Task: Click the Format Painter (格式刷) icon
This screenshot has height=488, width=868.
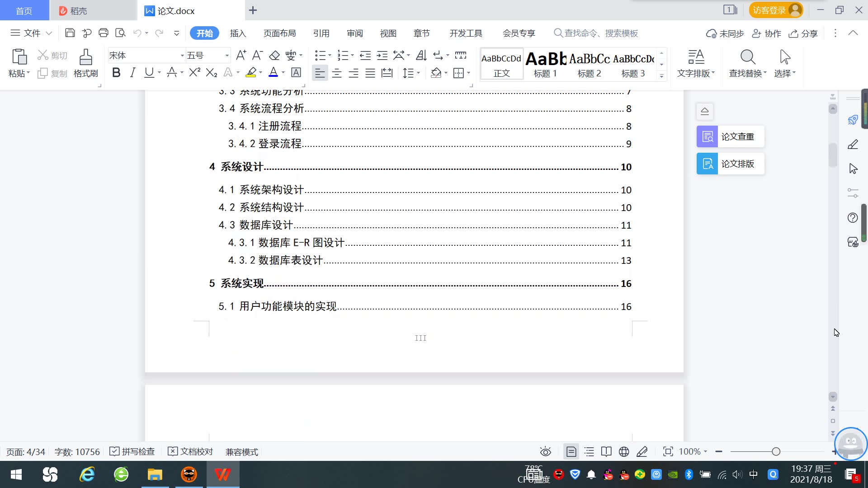Action: click(85, 58)
